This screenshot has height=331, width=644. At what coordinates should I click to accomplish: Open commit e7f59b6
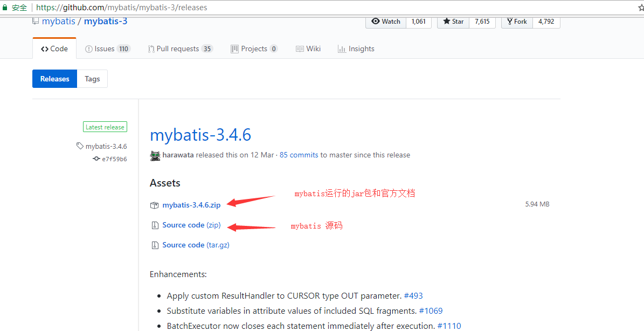[115, 159]
